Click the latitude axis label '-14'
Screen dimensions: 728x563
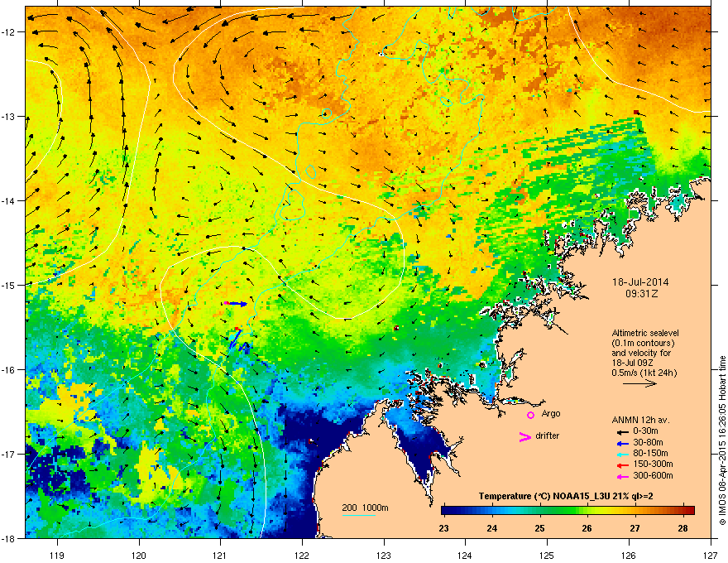[8, 200]
